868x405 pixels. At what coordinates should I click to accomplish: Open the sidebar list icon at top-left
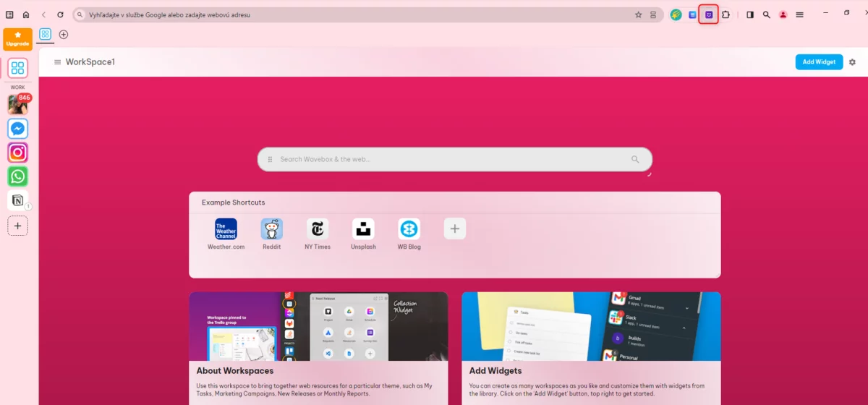point(9,14)
